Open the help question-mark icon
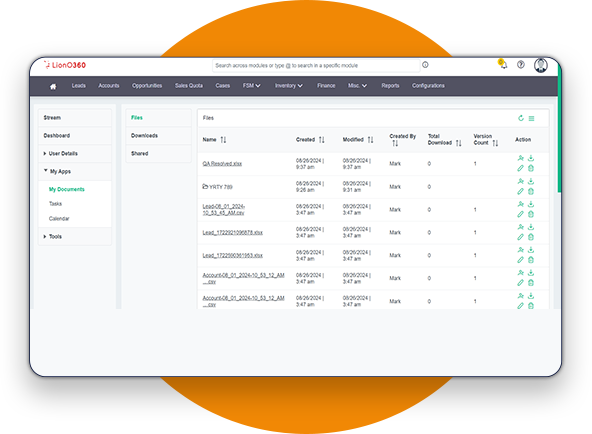The height and width of the screenshot is (434, 592). click(521, 65)
